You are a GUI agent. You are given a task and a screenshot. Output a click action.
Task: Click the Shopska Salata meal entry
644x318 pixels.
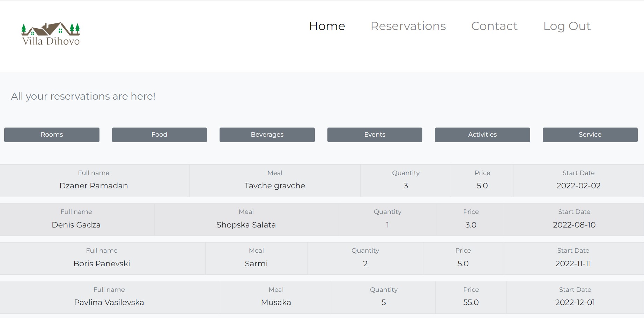tap(246, 225)
